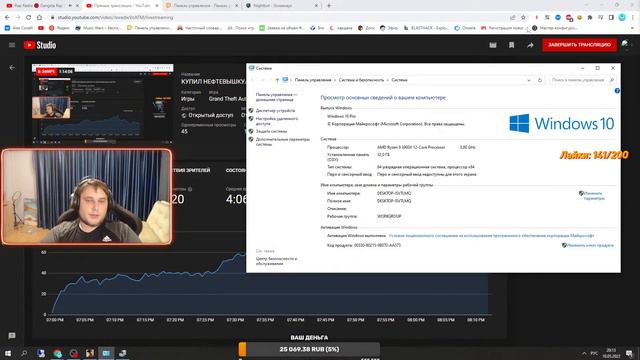
Task: Open Защита системы link
Action: tap(271, 131)
